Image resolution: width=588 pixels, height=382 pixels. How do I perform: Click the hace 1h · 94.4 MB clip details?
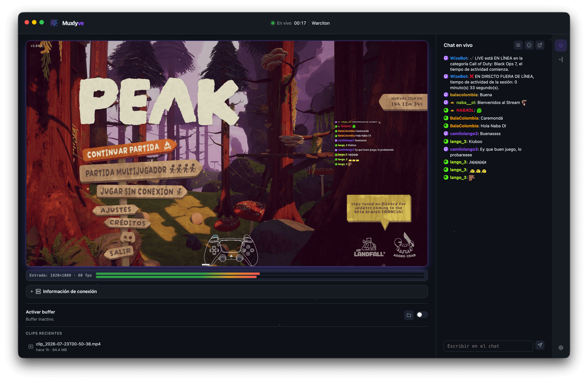pos(51,350)
